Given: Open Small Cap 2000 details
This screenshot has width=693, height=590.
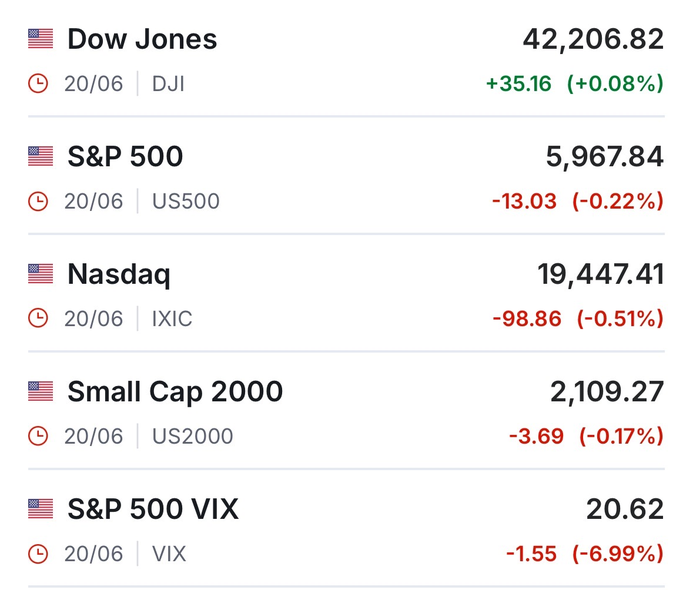Looking at the screenshot, I should pos(175,391).
